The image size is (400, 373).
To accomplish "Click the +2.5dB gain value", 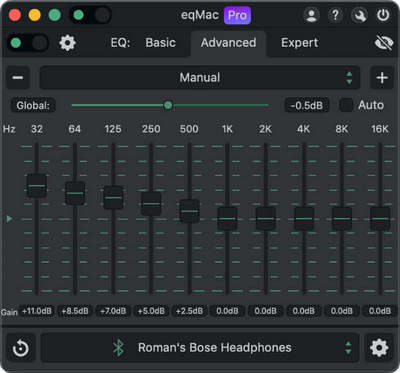I will (x=189, y=311).
